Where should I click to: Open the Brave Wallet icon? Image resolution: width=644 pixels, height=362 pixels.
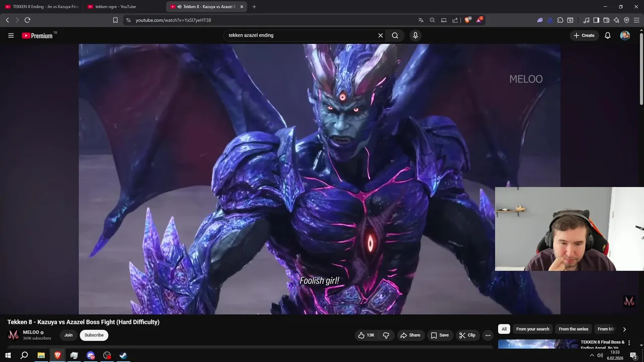(606, 20)
